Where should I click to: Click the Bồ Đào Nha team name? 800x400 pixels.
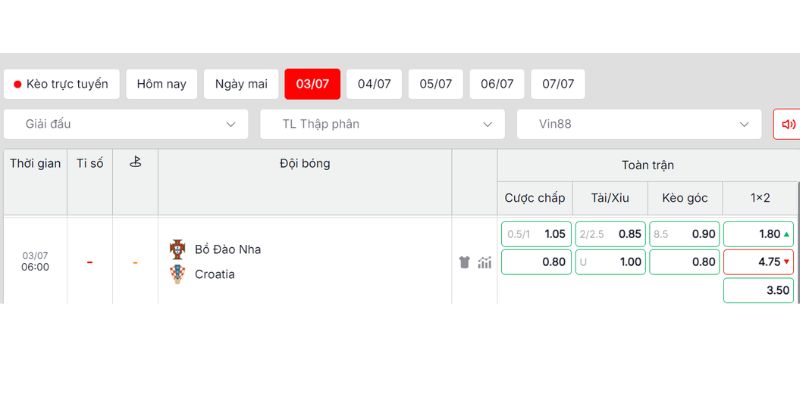tap(228, 249)
